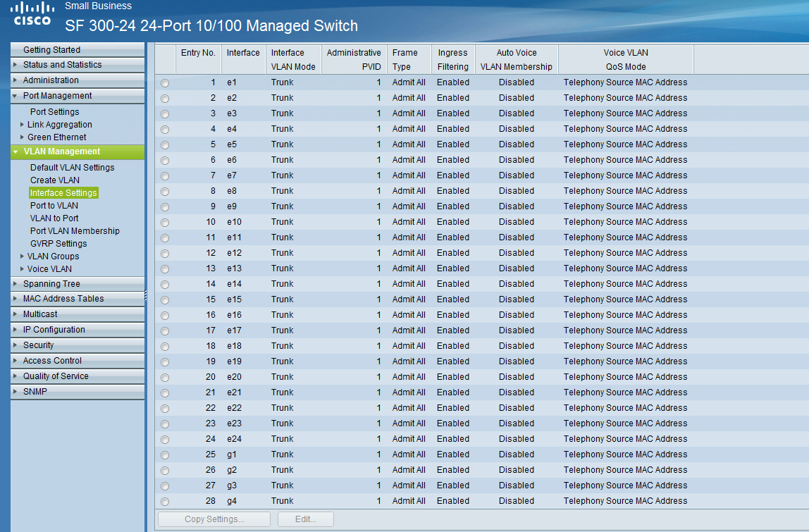Click Ingress Filtering column header

point(452,59)
